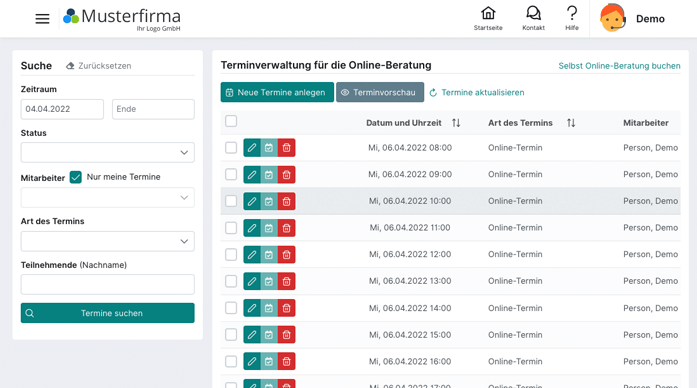
Task: Delete the 16:00 appointment
Action: click(x=286, y=361)
